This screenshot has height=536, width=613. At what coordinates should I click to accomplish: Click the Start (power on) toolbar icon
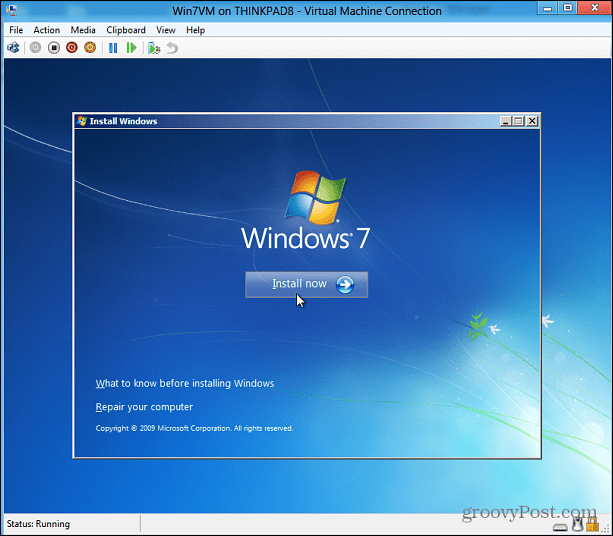(x=35, y=48)
